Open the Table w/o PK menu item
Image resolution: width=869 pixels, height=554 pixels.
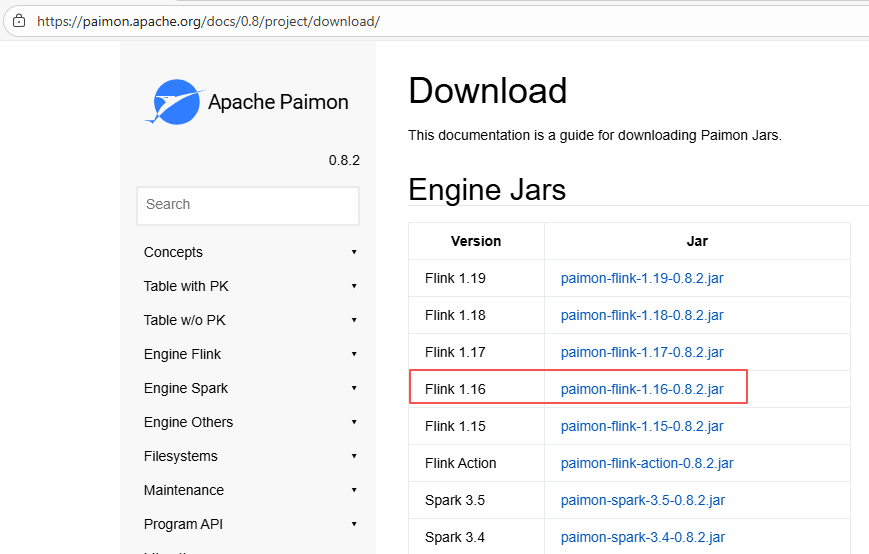coord(184,321)
